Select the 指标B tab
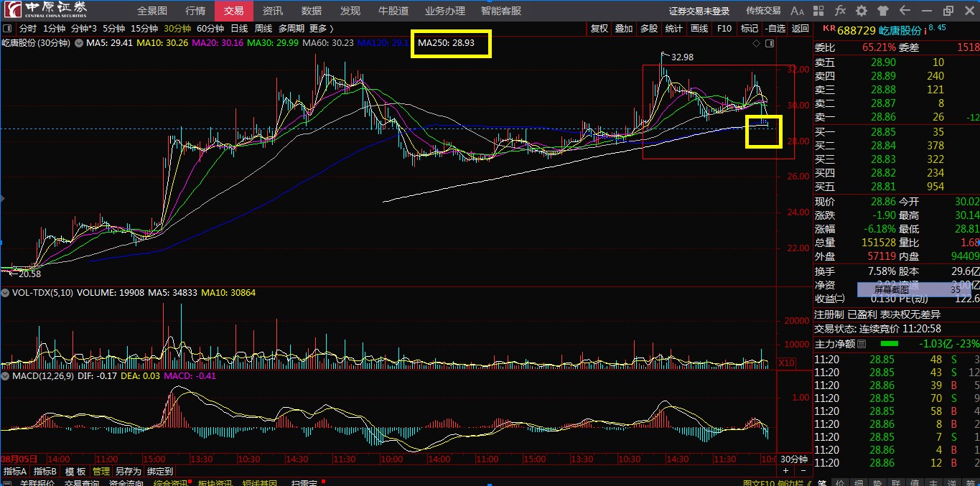Image resolution: width=980 pixels, height=486 pixels. tap(45, 472)
